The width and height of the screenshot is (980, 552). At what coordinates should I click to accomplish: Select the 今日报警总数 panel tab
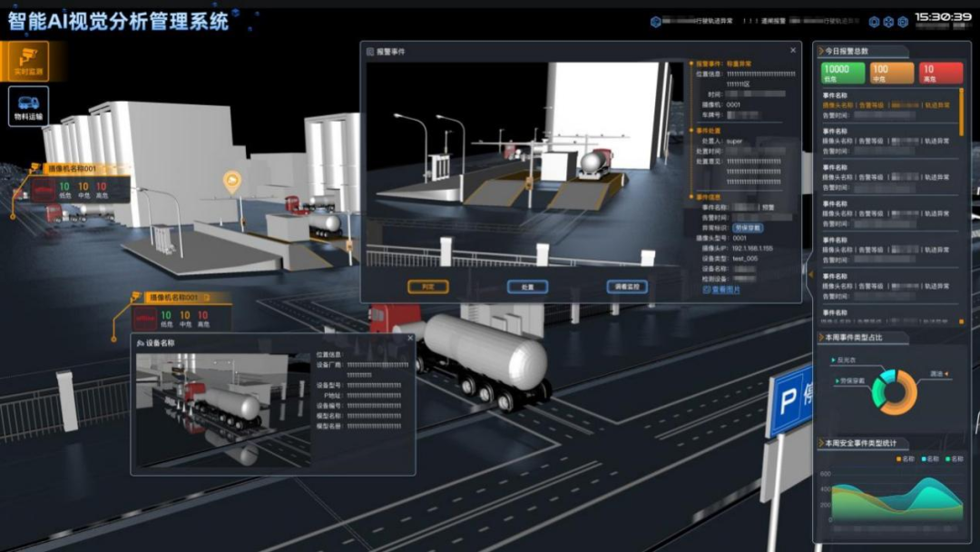pos(847,52)
